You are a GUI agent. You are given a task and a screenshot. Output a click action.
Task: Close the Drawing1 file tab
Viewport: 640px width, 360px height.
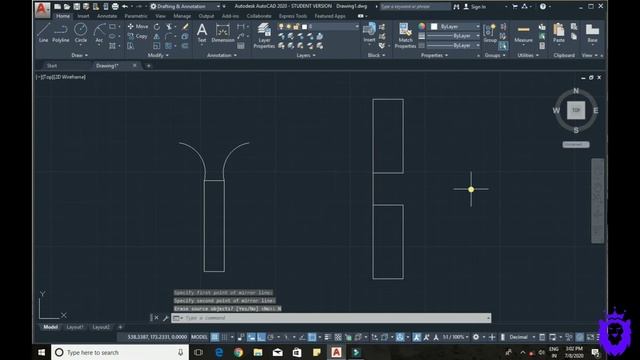135,66
